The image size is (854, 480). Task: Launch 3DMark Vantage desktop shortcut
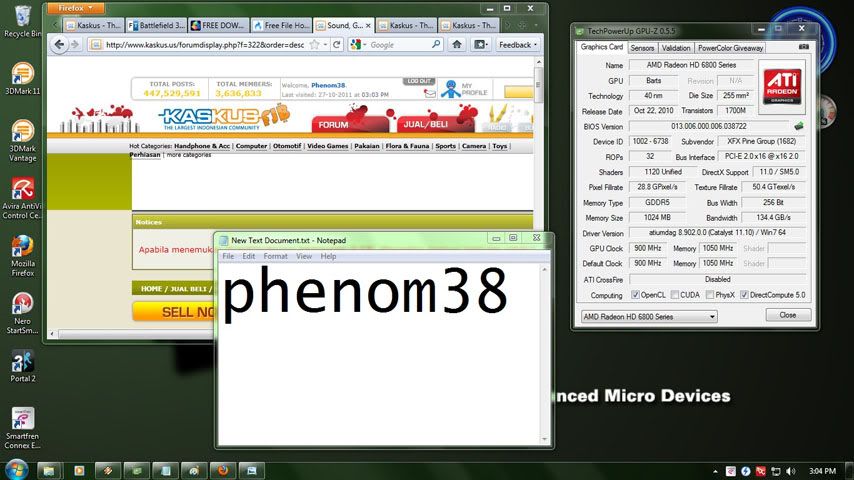point(22,141)
